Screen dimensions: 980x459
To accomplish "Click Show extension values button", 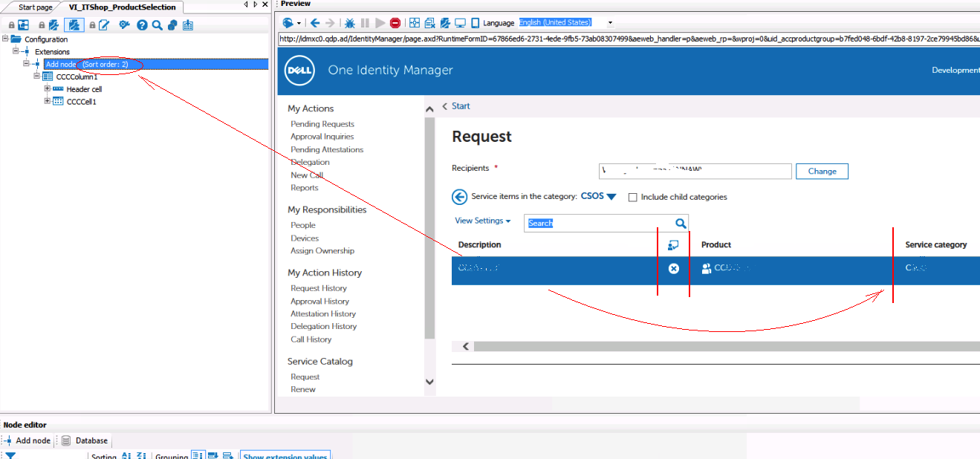I will (x=285, y=456).
